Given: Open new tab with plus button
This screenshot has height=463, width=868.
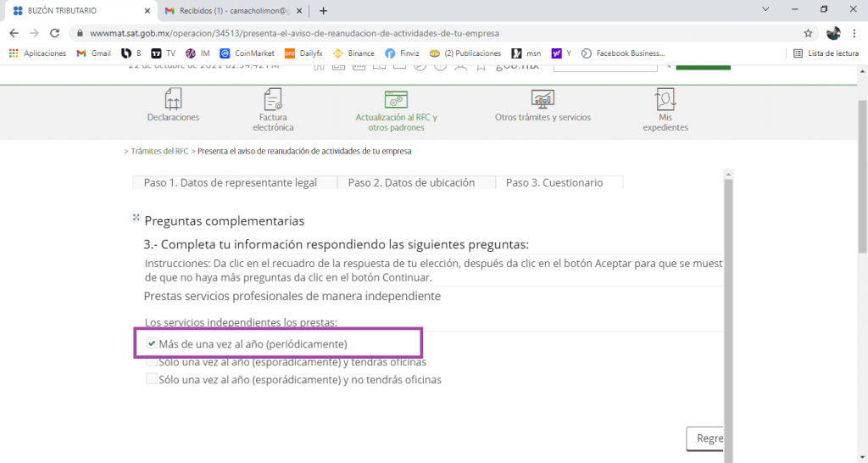Looking at the screenshot, I should pos(323,10).
